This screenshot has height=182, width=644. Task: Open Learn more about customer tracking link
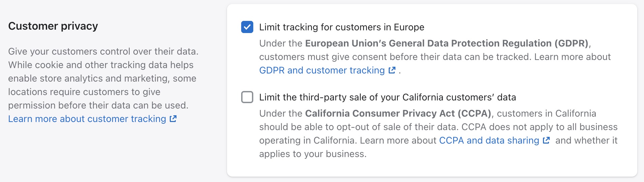(x=87, y=119)
